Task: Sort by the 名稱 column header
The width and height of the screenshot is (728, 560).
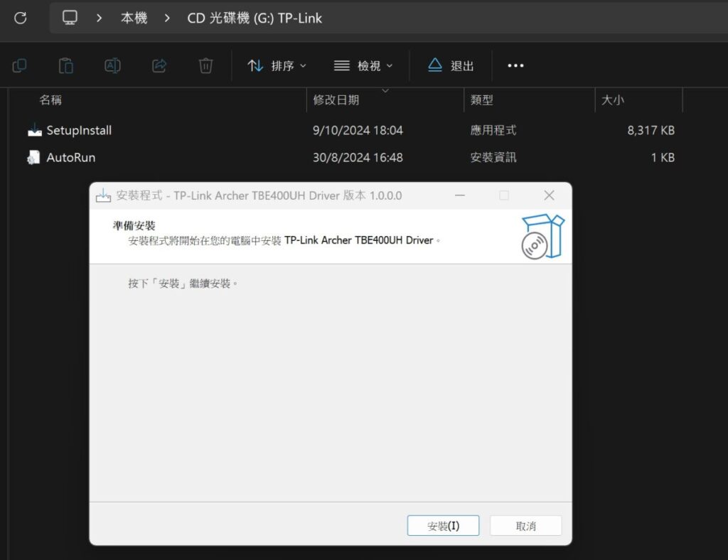Action: click(50, 99)
